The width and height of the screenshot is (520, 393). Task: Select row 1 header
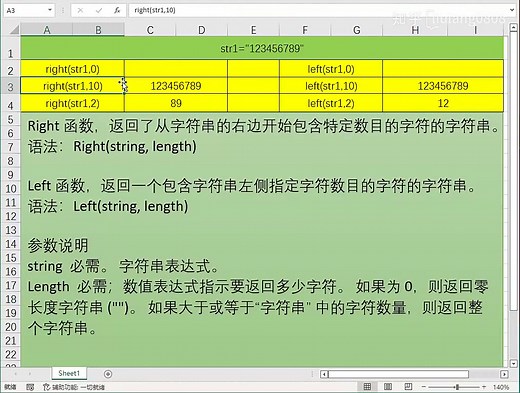click(x=10, y=48)
